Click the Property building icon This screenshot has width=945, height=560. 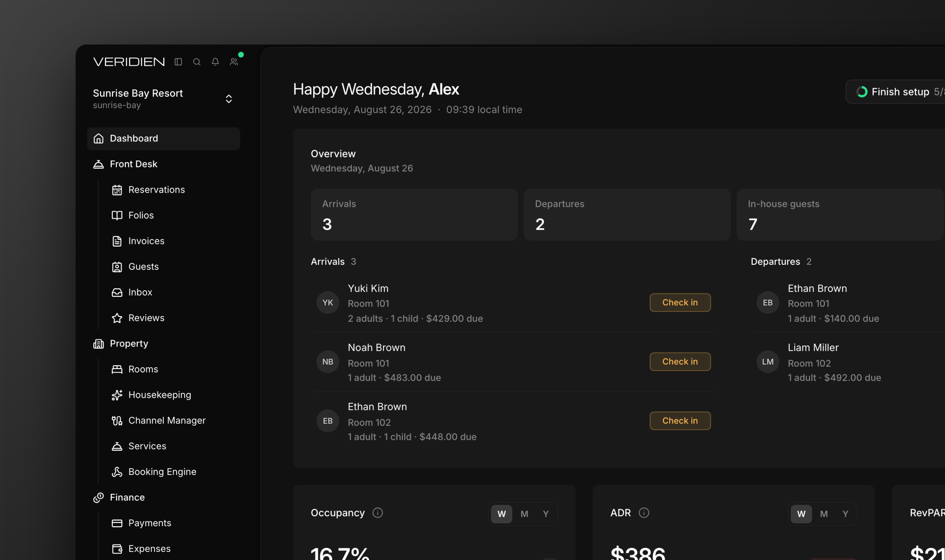point(99,344)
